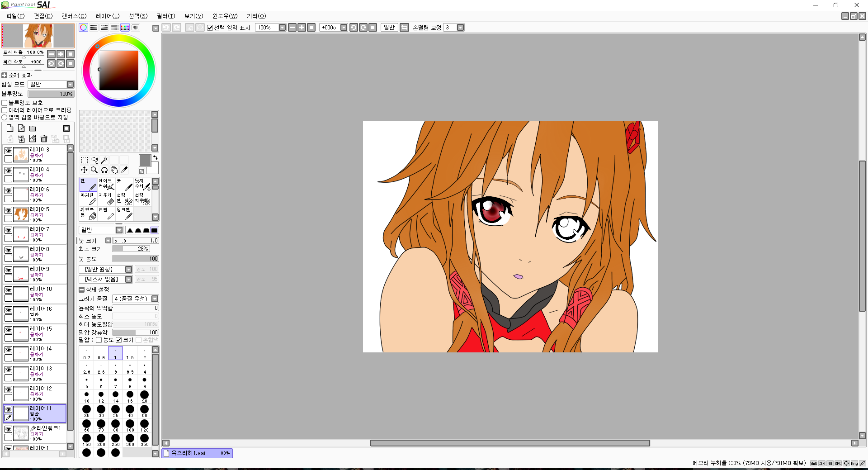This screenshot has height=470, width=868.
Task: Clear the selected layer contents
Action: click(33, 138)
